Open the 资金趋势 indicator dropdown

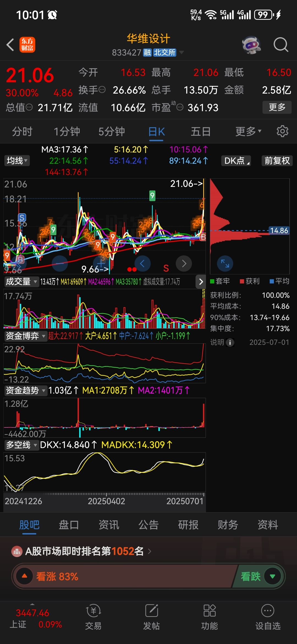point(26,390)
